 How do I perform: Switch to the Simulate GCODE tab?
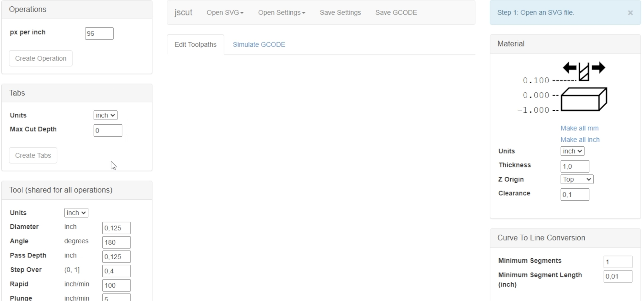point(259,44)
